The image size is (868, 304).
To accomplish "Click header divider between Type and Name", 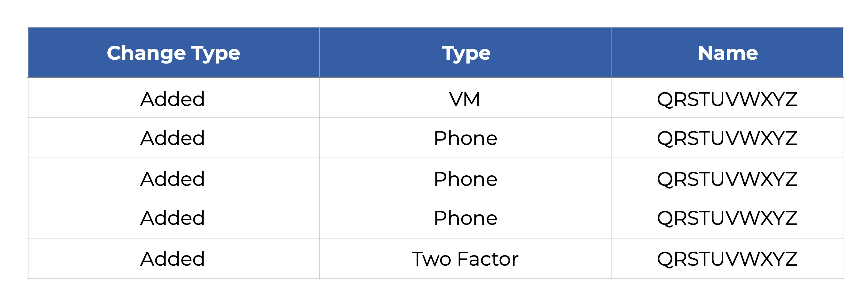I will pos(611,53).
